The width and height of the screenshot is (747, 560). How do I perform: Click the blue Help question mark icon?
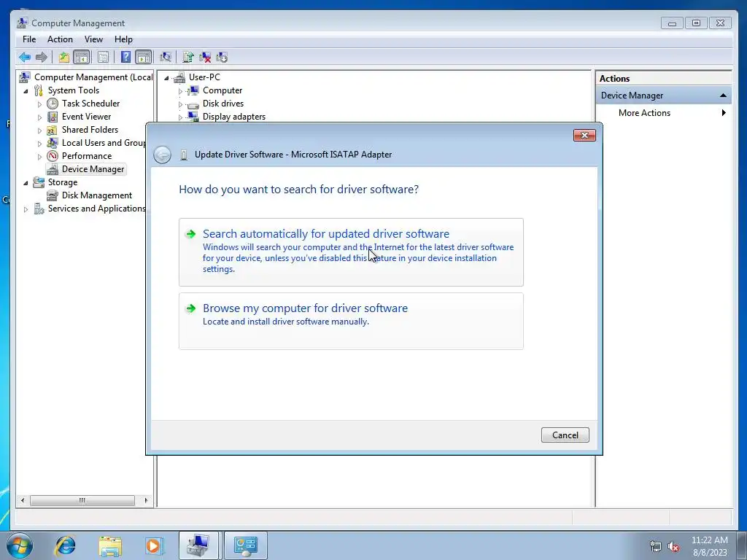(x=125, y=58)
